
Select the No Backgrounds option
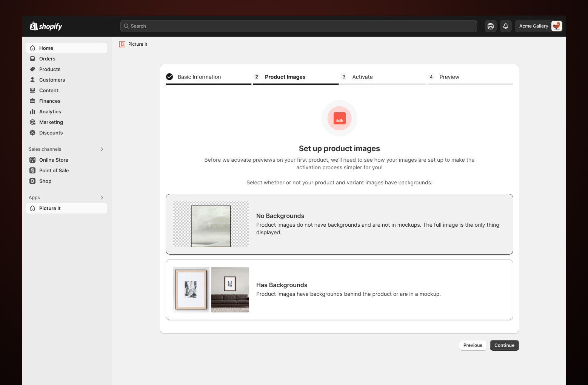[x=339, y=224]
